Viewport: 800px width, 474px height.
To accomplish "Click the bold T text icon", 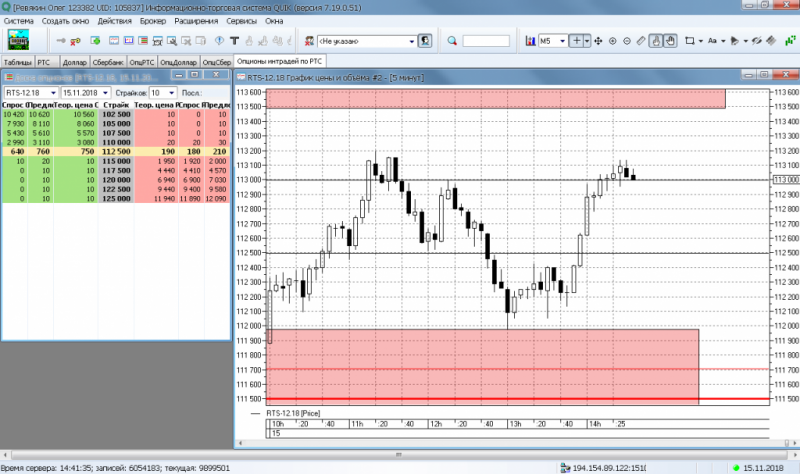I will [234, 41].
